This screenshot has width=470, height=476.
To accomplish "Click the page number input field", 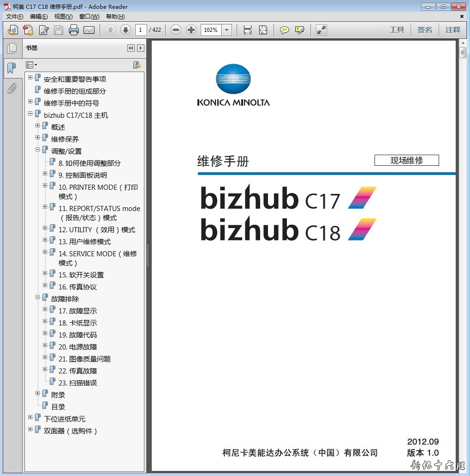I will pos(141,30).
